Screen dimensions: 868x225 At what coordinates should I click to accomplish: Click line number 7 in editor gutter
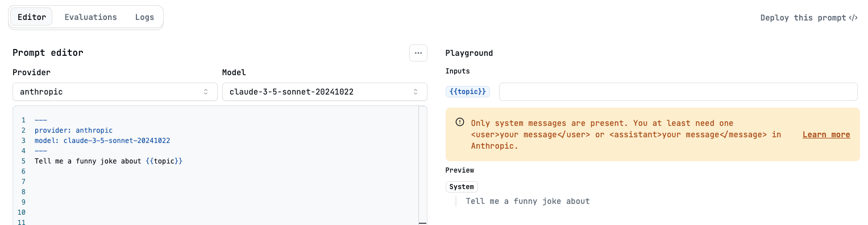(23, 182)
